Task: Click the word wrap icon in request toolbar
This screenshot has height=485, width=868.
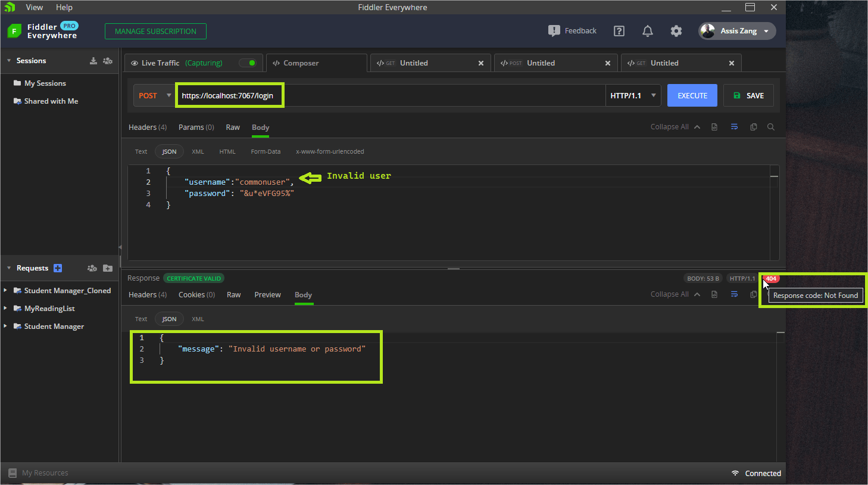Action: pyautogui.click(x=734, y=127)
